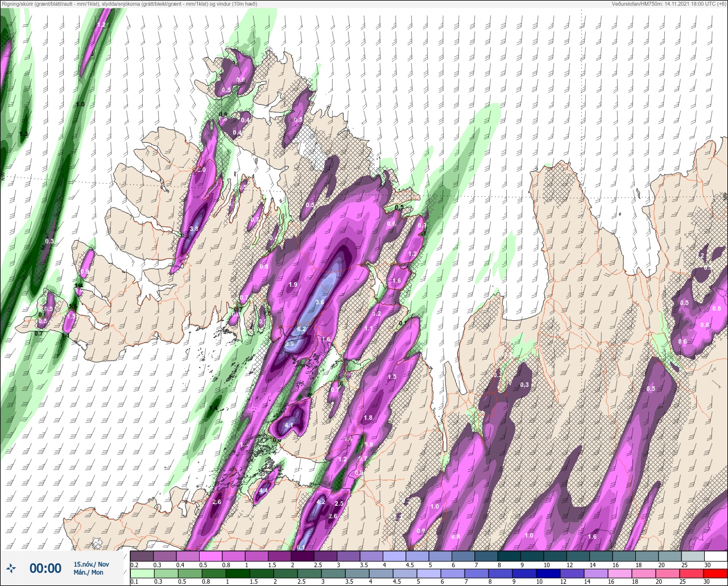Click the dusky purple swatch starting the upper legend
This screenshot has width=728, height=586.
click(x=142, y=556)
